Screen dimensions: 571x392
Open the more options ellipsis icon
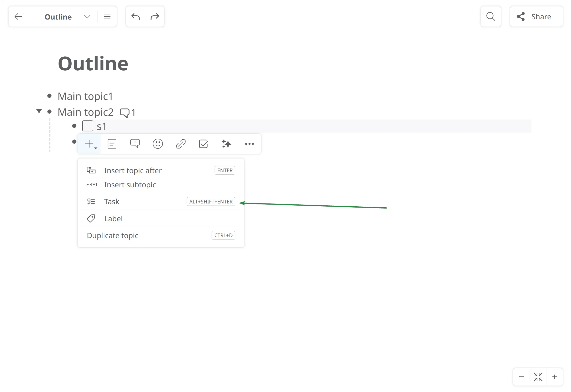249,144
